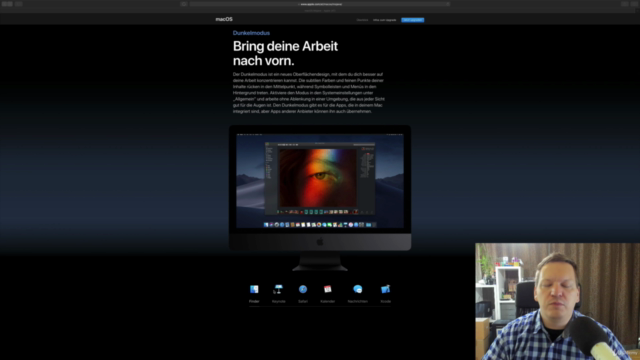Click the 'Bring deine Arbeit nach vorn.' headline

point(285,53)
